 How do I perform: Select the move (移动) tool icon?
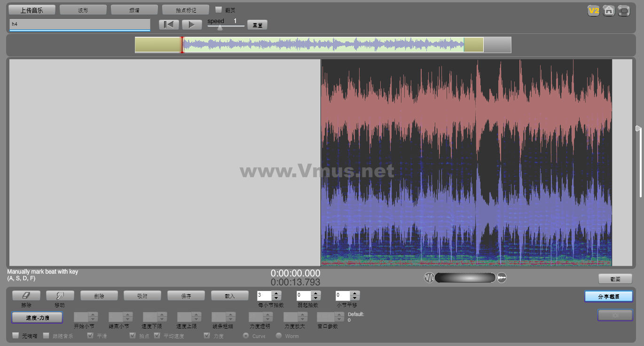coord(60,295)
